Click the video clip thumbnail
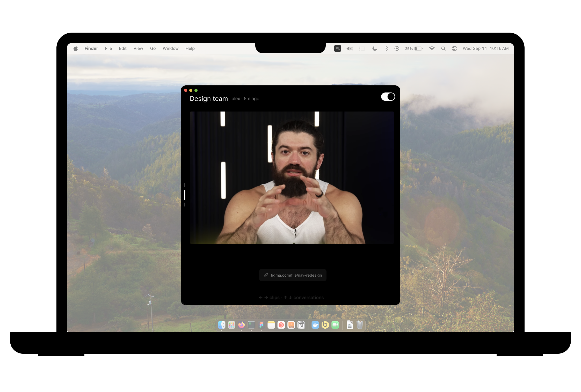581x392 pixels. tap(292, 177)
